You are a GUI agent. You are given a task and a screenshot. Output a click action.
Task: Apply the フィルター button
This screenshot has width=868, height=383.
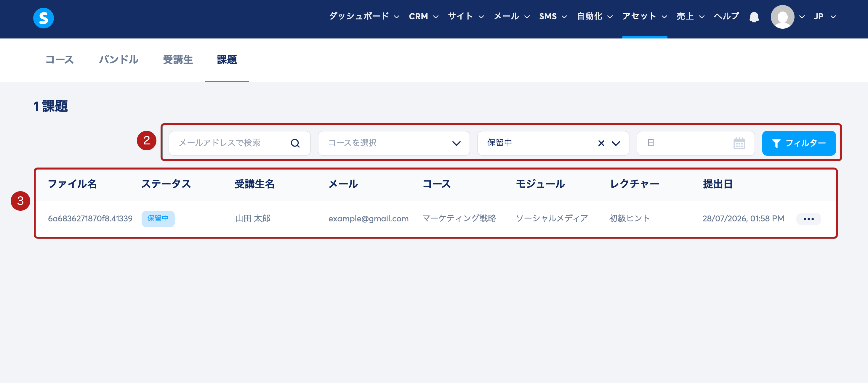point(799,143)
